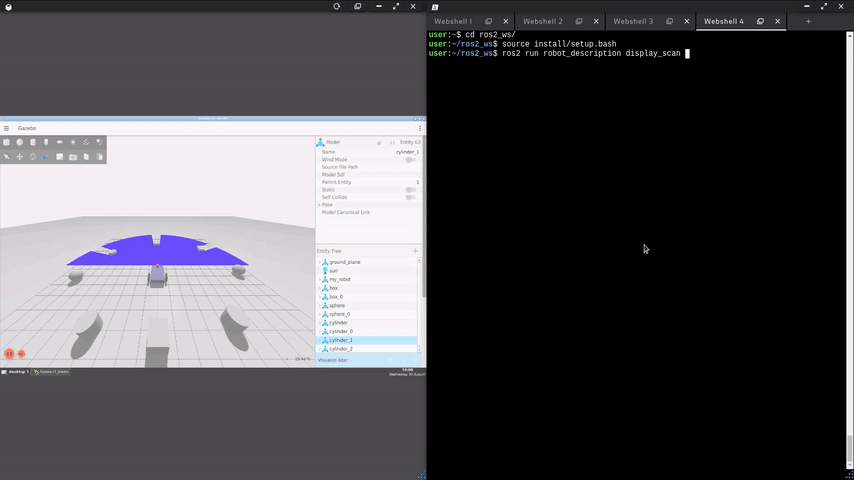Expand the cylinder_0 tree node

pos(320,331)
